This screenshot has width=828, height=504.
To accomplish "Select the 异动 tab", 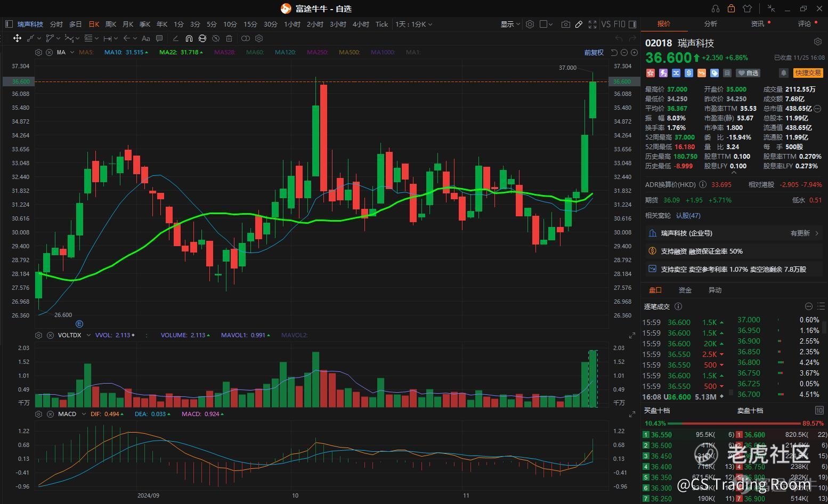I will [x=715, y=290].
